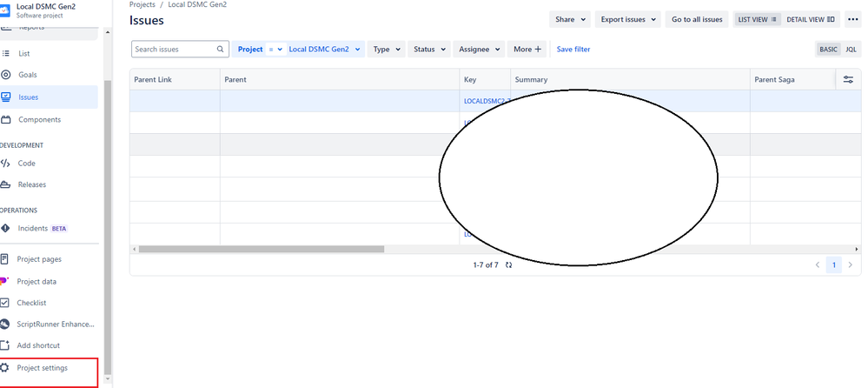
Task: Click the List bullet icon
Action: pos(5,54)
